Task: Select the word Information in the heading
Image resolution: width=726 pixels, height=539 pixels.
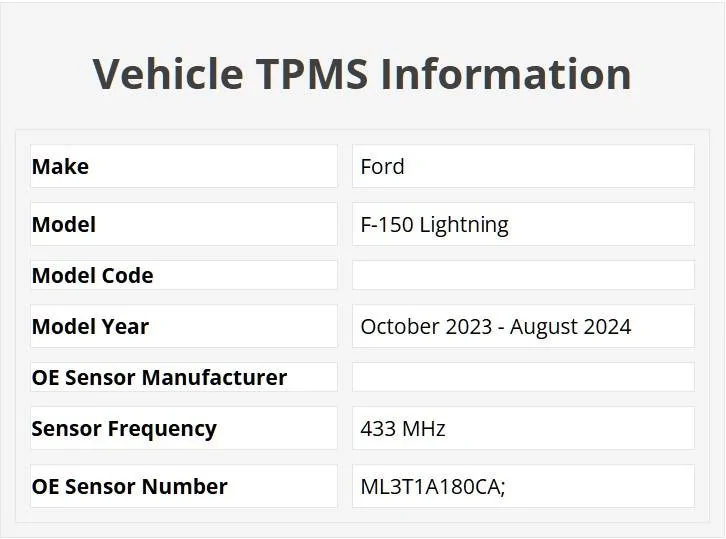Action: pyautogui.click(x=506, y=74)
